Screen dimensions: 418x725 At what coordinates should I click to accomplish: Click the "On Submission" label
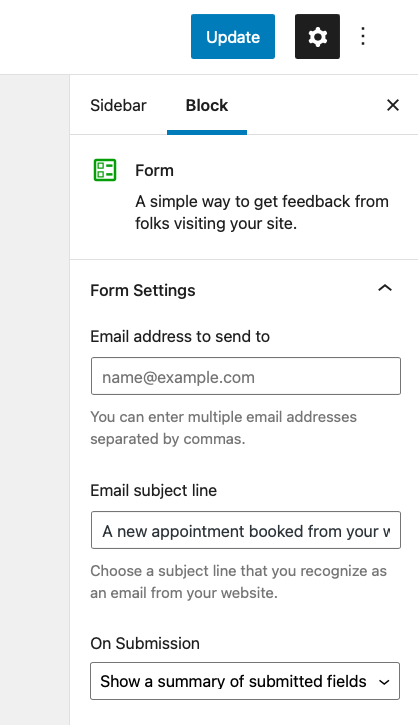pyautogui.click(x=145, y=643)
